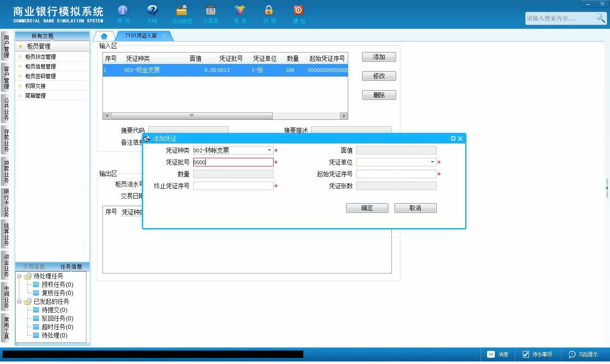Click table scrollbar right arrow
Image resolution: width=610 pixels, height=364 pixels.
tap(344, 116)
